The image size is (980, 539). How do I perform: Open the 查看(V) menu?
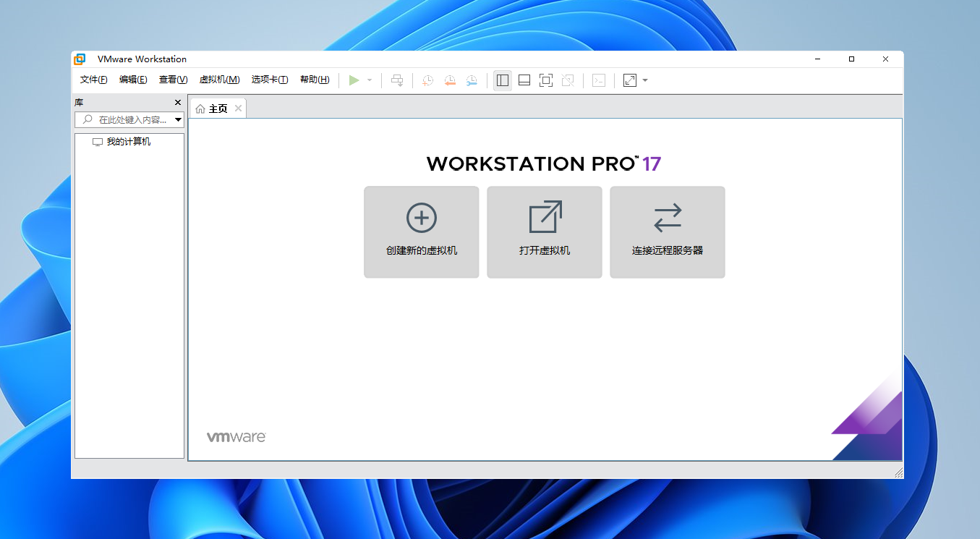pos(174,80)
